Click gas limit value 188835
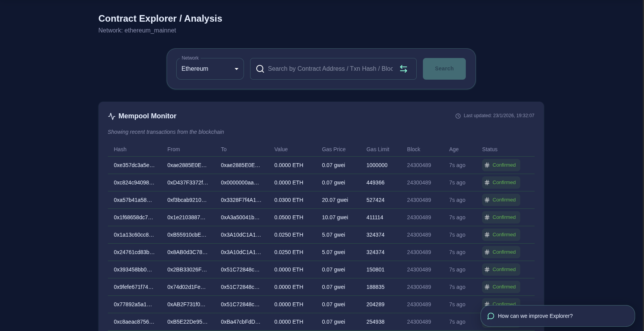 pyautogui.click(x=375, y=287)
